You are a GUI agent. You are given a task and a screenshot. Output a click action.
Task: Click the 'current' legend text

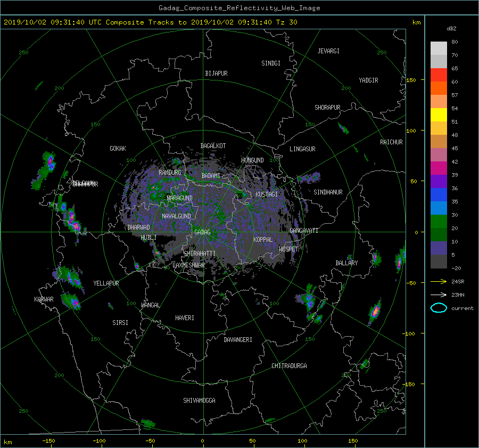(x=462, y=308)
